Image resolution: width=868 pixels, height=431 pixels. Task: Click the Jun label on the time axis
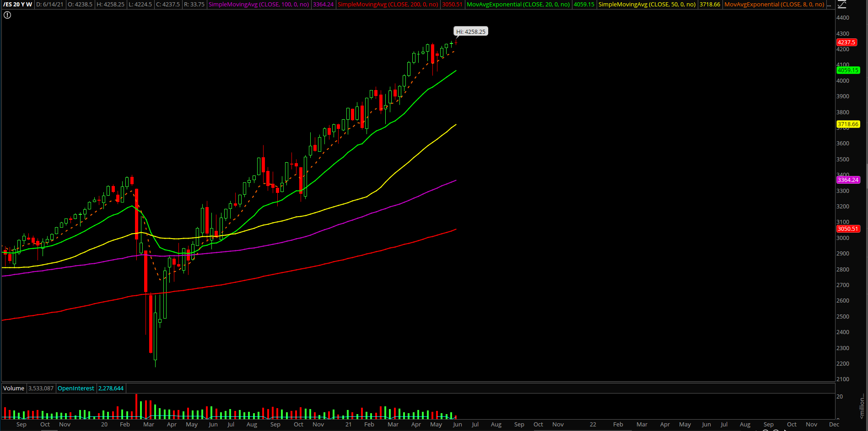click(x=457, y=425)
